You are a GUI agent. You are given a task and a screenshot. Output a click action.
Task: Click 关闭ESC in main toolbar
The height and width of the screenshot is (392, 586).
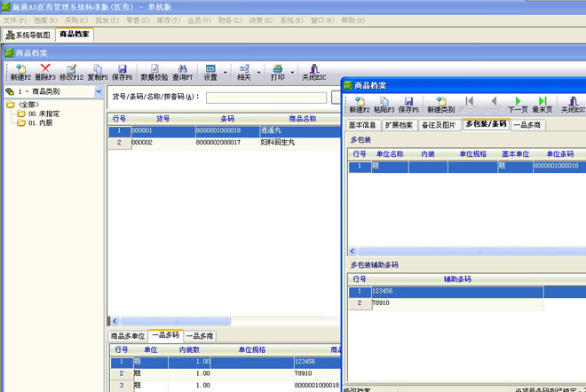click(x=314, y=72)
